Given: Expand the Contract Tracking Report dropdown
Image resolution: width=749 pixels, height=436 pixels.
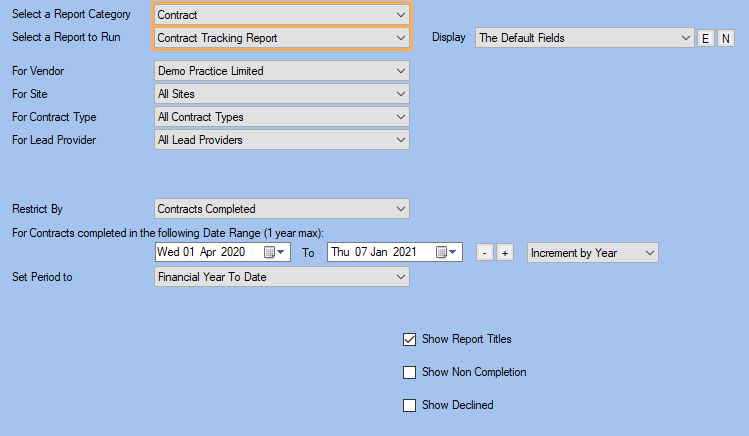Looking at the screenshot, I should 282,38.
